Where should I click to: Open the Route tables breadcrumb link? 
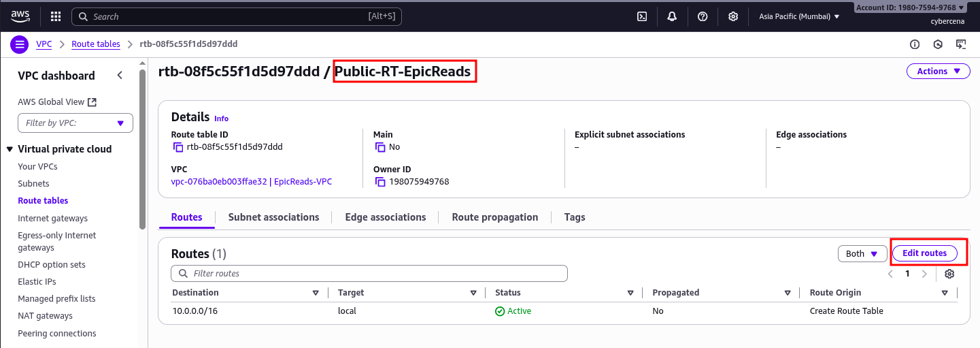point(96,44)
